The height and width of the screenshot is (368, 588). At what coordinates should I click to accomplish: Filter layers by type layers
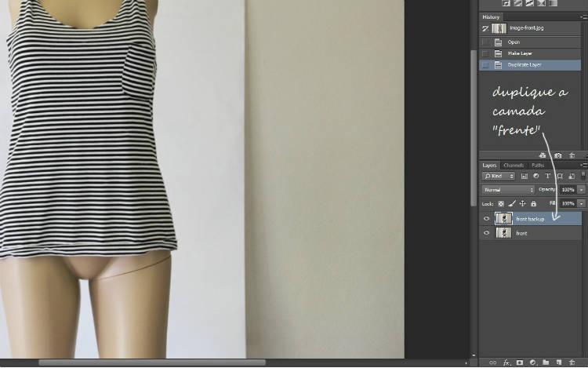pos(548,176)
